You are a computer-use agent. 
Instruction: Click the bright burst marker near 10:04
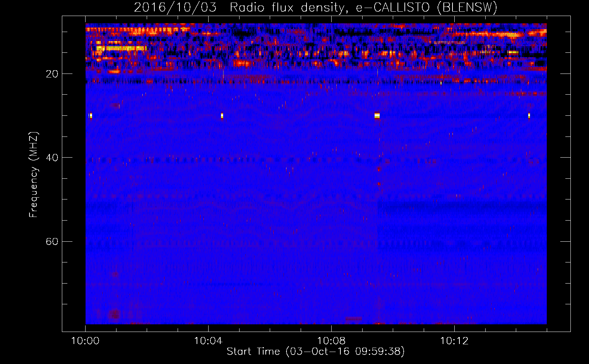222,116
